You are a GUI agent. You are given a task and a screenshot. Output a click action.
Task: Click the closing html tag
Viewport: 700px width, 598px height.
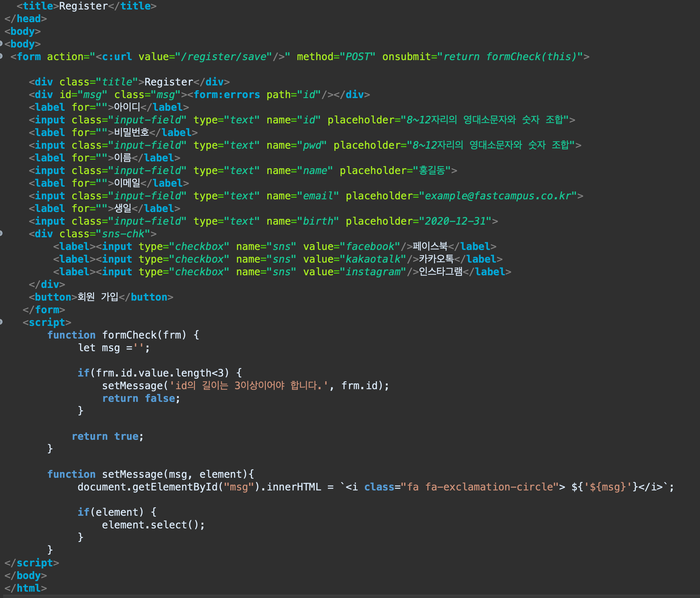26,589
